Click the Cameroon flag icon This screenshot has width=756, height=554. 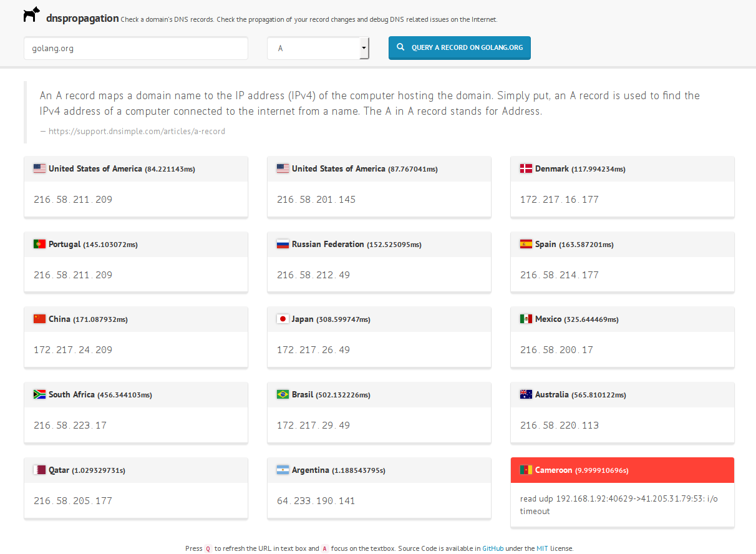pyautogui.click(x=526, y=470)
